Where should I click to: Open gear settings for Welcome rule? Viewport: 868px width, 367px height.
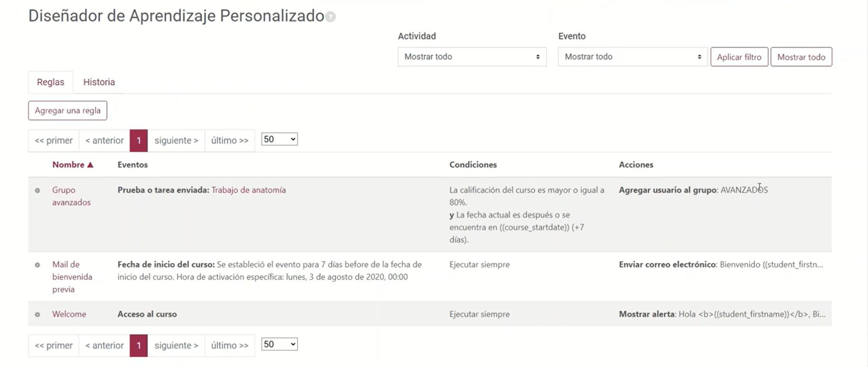pos(38,315)
